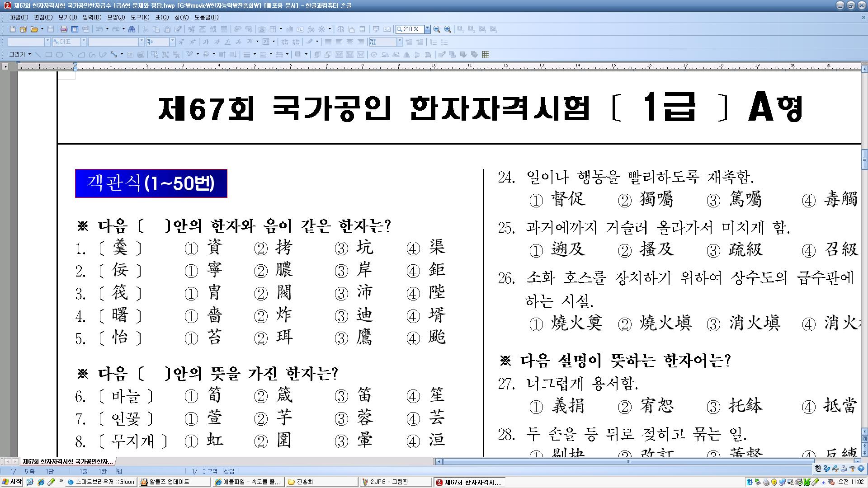Open the 입력(D) menu
Screen dimensions: 868x488
coord(92,17)
